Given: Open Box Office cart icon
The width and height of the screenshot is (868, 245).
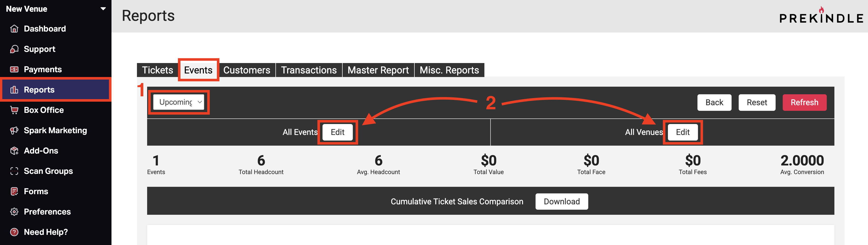Looking at the screenshot, I should click(14, 110).
